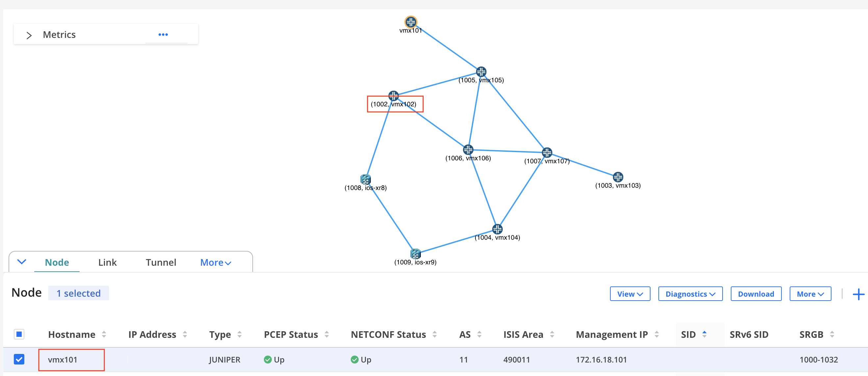Collapse the bottom table panel chevron
Screen dimensions: 868x376
[22, 262]
